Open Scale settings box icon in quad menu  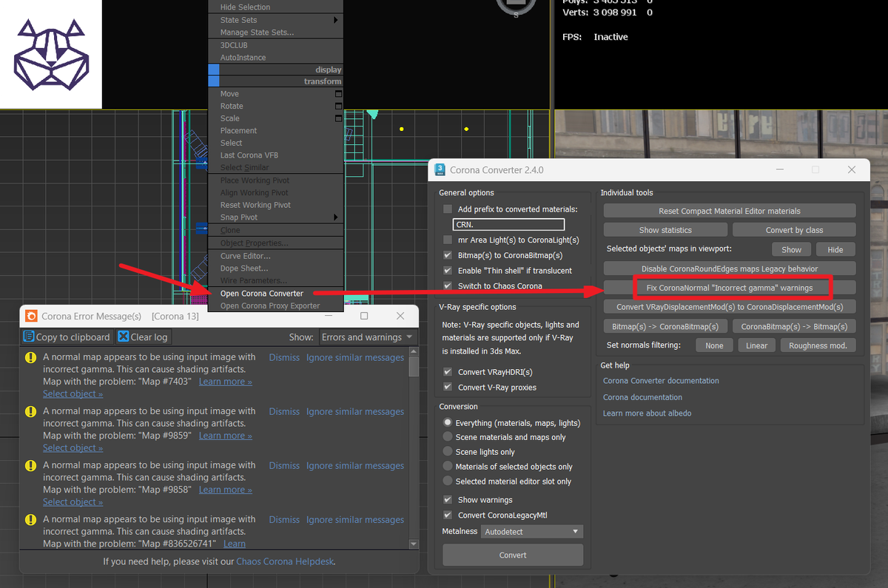(339, 118)
